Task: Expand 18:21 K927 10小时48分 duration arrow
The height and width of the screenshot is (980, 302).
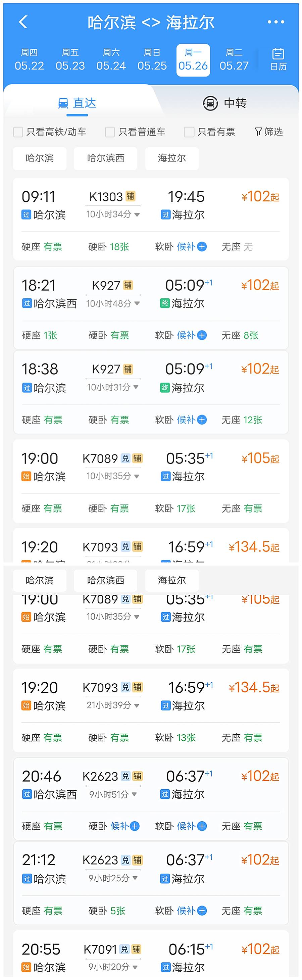Action: pyautogui.click(x=137, y=303)
